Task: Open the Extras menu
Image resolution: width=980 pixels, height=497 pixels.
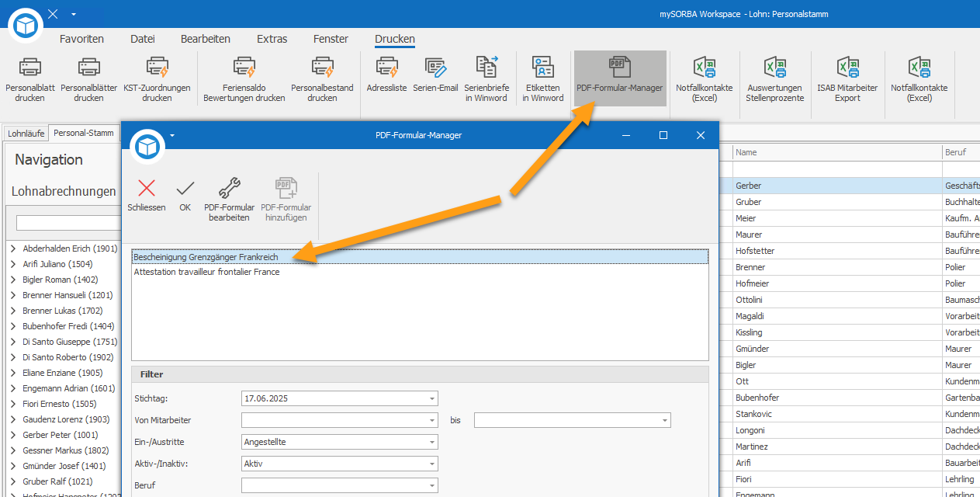Action: [272, 39]
